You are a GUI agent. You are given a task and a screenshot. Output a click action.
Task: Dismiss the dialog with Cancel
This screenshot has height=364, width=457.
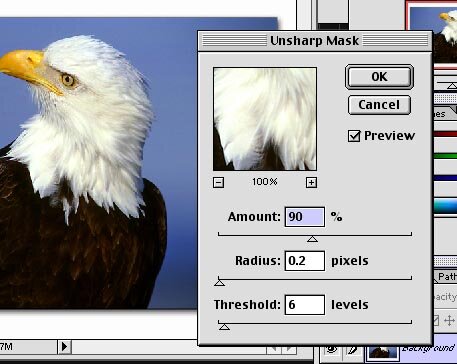[x=379, y=105]
